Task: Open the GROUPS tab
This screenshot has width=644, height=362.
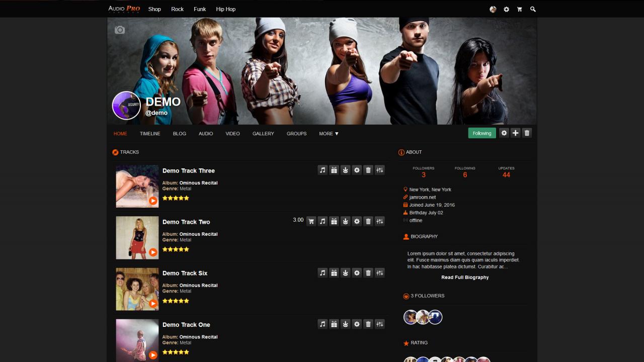Action: click(x=297, y=134)
